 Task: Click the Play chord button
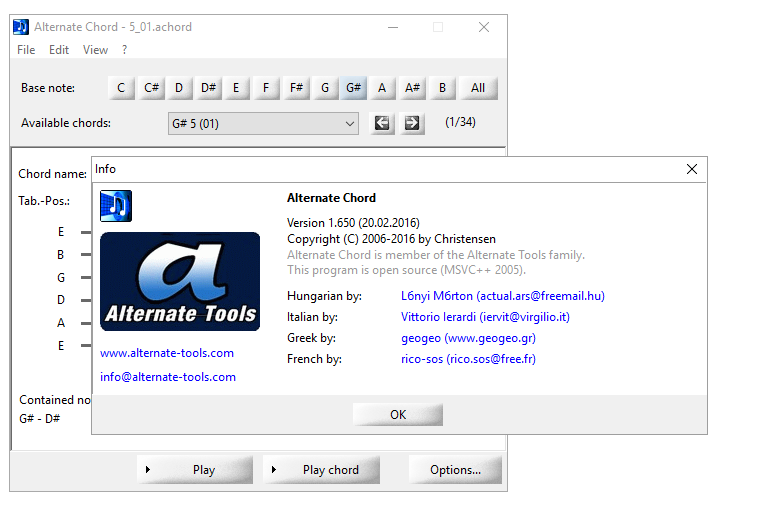point(321,470)
